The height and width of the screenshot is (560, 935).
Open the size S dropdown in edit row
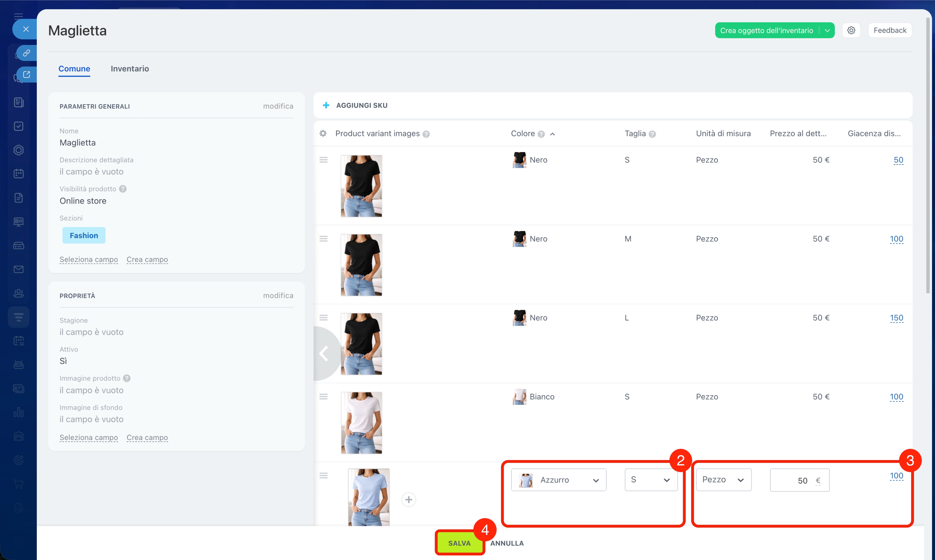[x=651, y=480]
